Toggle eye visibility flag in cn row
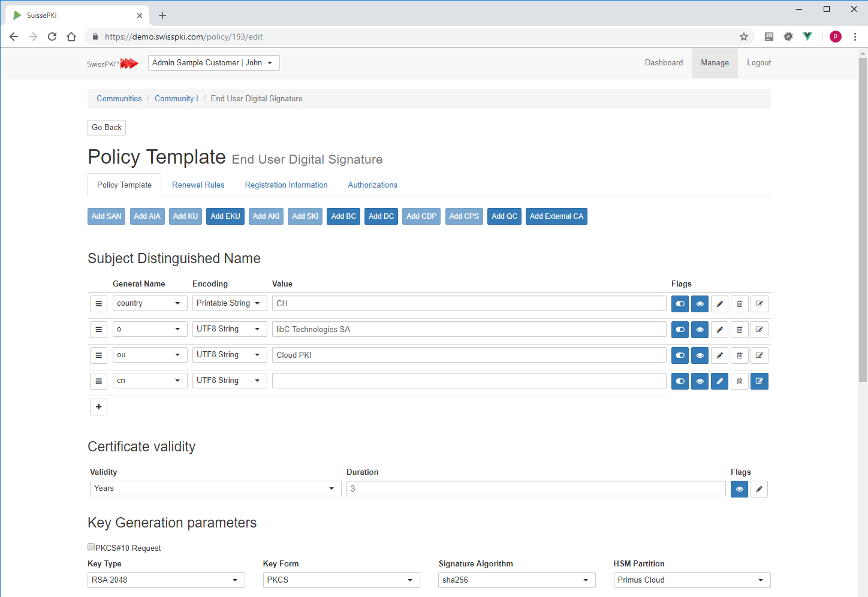 [x=700, y=381]
